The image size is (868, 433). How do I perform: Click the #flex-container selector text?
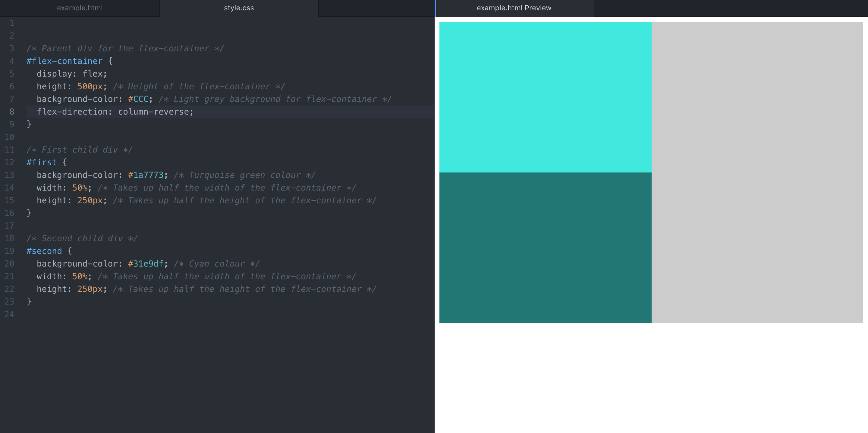tap(64, 61)
